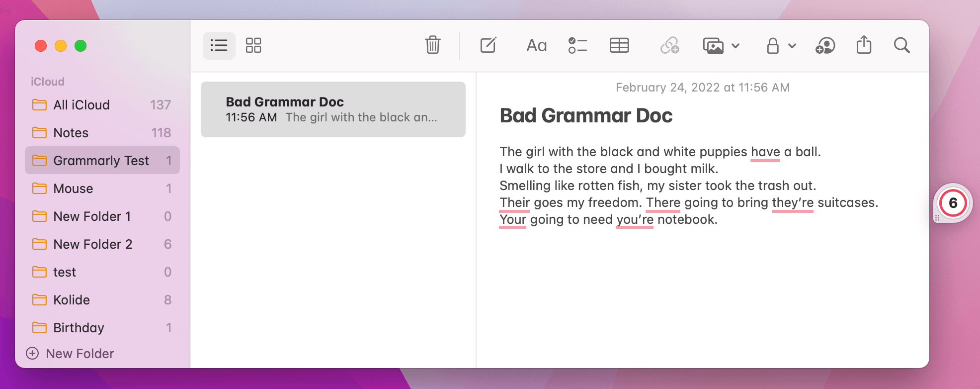
Task: Select the All iCloud folder
Action: 102,105
